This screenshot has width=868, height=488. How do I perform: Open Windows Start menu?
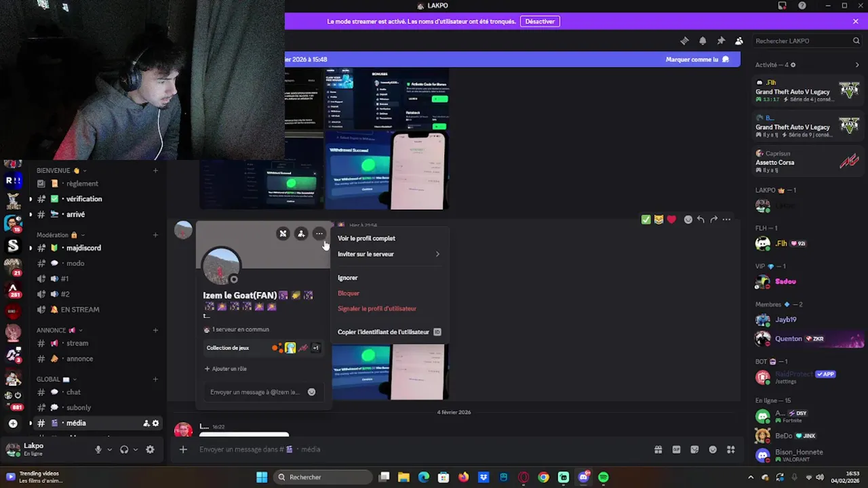point(262,477)
